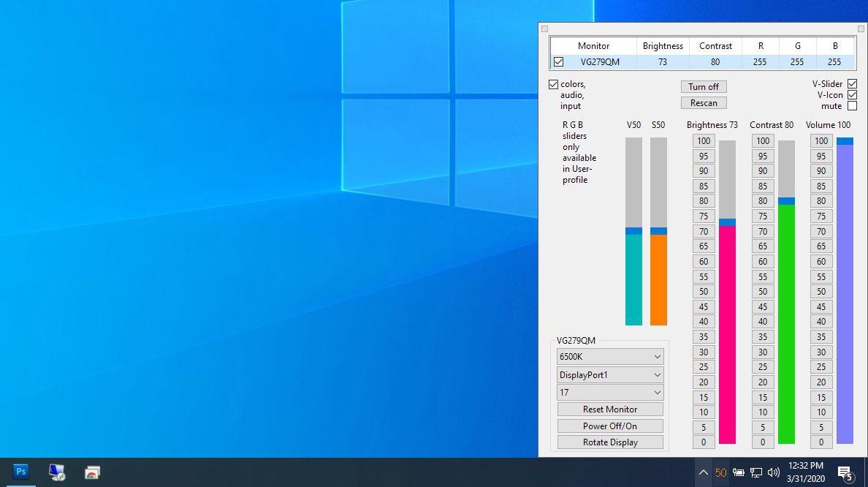Set Contrast to 75

[x=763, y=216]
